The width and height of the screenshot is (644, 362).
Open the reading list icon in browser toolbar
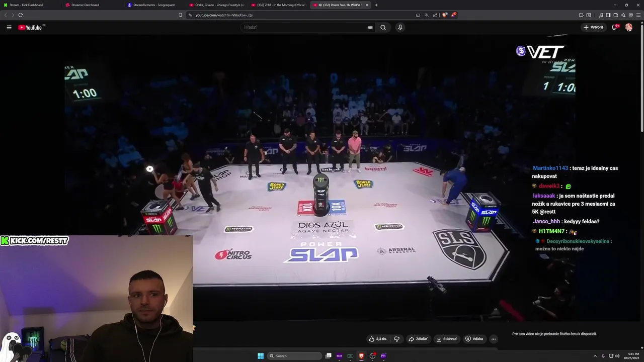pyautogui.click(x=589, y=15)
